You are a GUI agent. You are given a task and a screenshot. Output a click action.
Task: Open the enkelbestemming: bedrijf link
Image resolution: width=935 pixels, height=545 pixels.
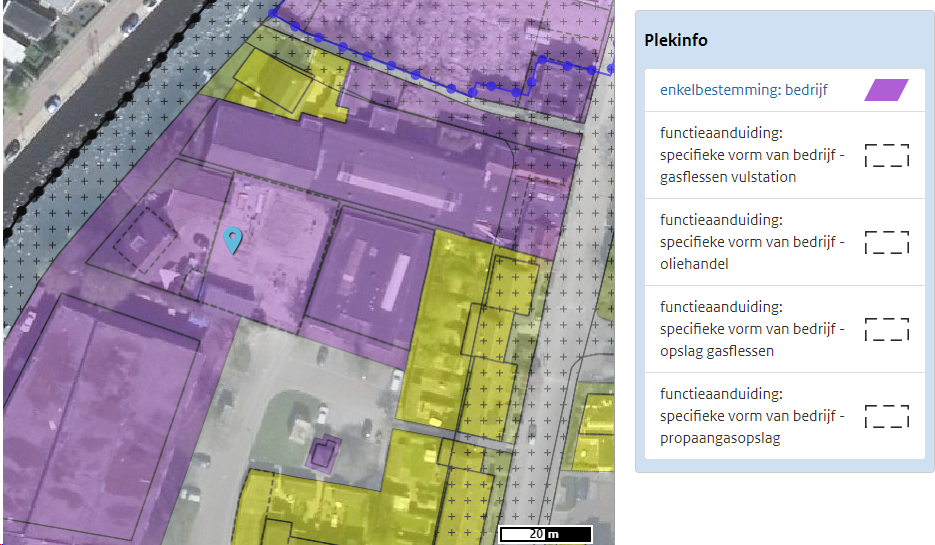click(744, 90)
